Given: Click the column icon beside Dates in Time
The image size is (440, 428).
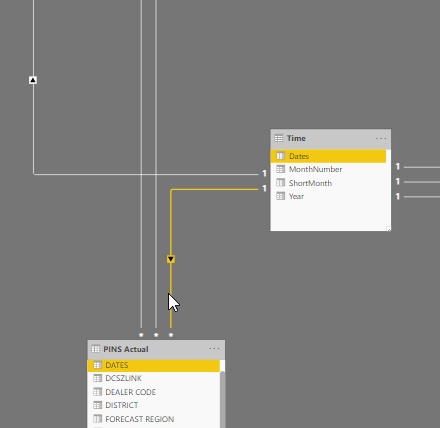Looking at the screenshot, I should point(281,156).
